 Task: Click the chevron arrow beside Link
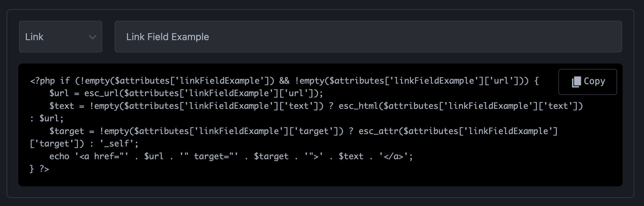92,37
